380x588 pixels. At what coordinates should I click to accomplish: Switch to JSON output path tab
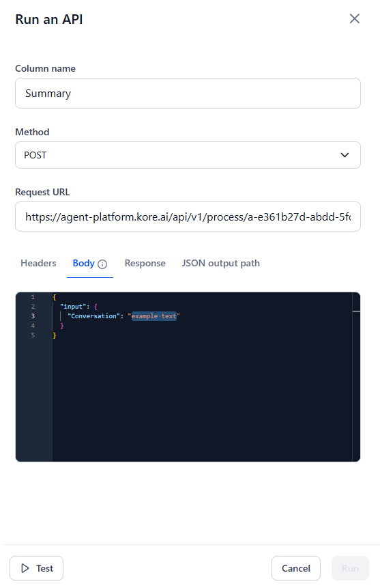(x=221, y=263)
